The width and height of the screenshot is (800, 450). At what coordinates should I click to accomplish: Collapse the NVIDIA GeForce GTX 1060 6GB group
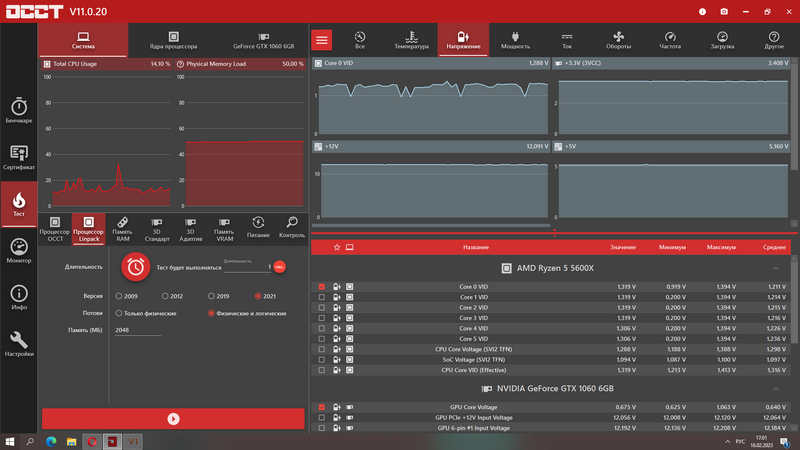[x=776, y=389]
